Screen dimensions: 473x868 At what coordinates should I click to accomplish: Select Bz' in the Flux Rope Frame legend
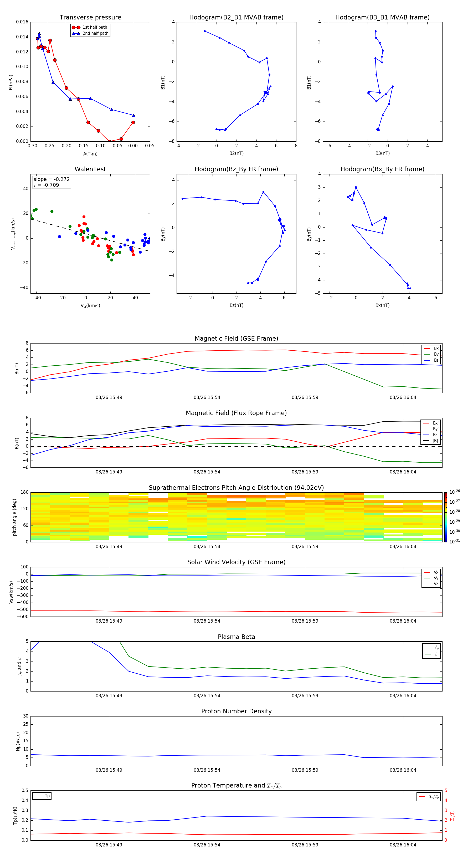tap(431, 435)
